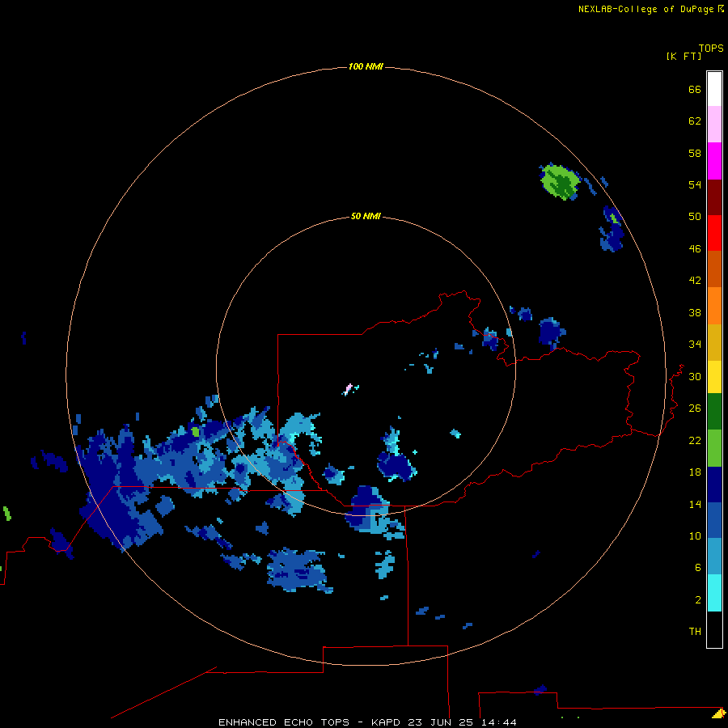
Task: Click legend value 58
Action: [695, 153]
